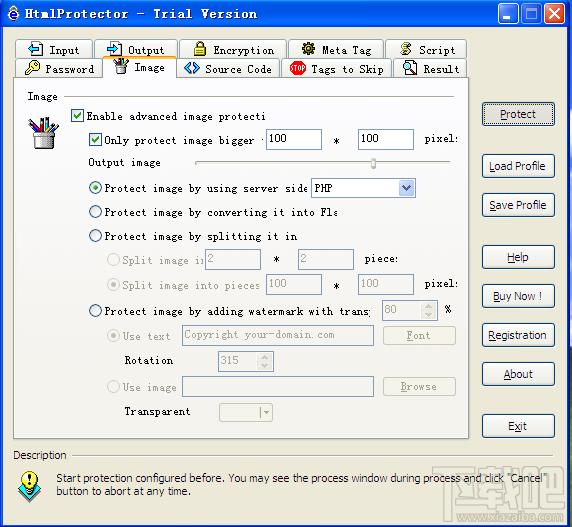The height and width of the screenshot is (527, 572).
Task: Click the Exit button
Action: click(518, 426)
